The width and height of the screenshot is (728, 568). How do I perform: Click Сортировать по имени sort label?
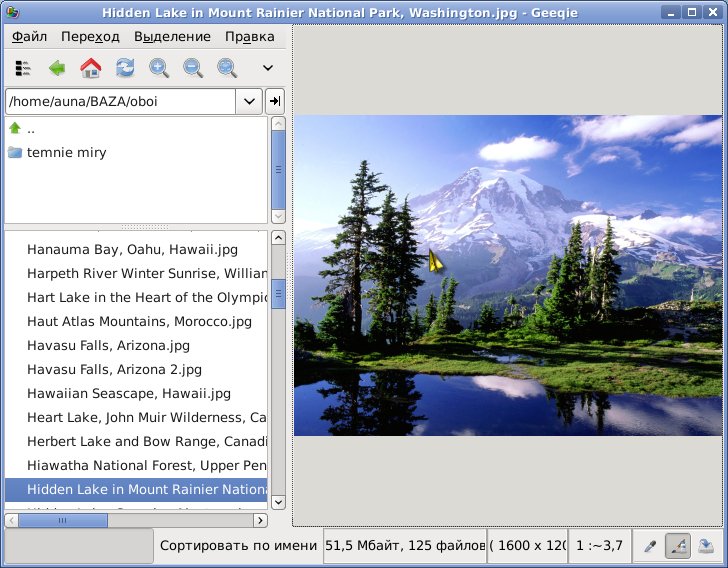pos(238,545)
